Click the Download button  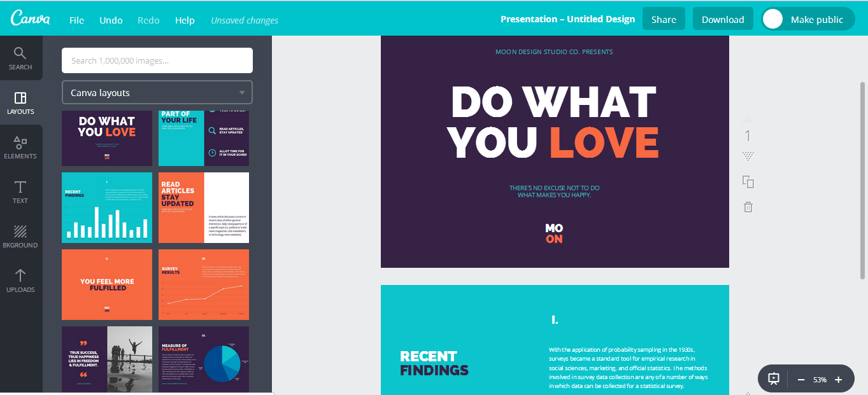click(723, 20)
